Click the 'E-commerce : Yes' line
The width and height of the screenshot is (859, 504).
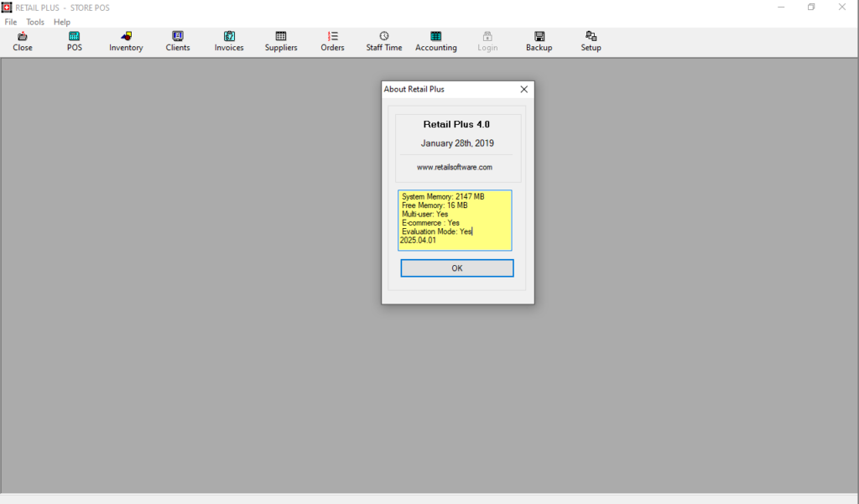coord(430,223)
